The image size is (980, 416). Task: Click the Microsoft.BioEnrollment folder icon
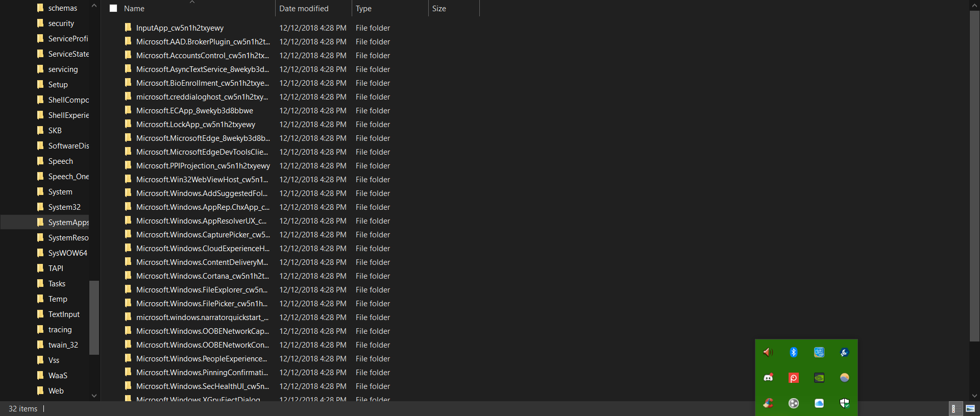(128, 83)
